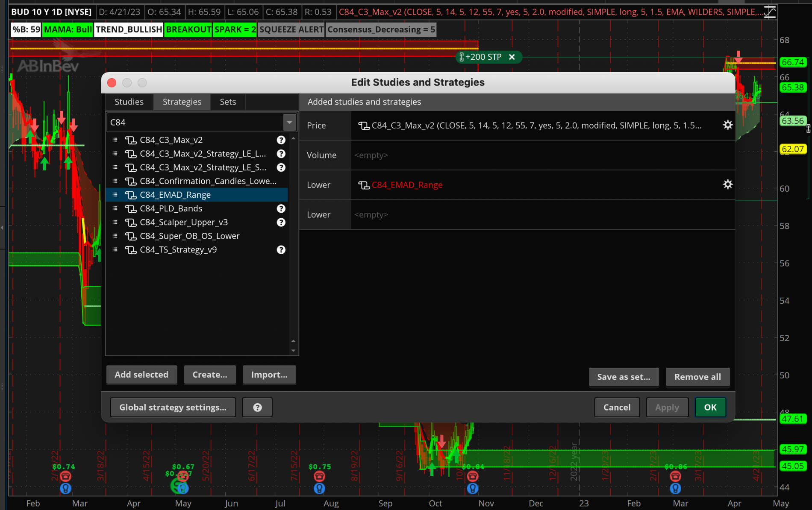
Task: Click BUD 10 Y 1D [NYSE] chart title
Action: pyautogui.click(x=51, y=12)
